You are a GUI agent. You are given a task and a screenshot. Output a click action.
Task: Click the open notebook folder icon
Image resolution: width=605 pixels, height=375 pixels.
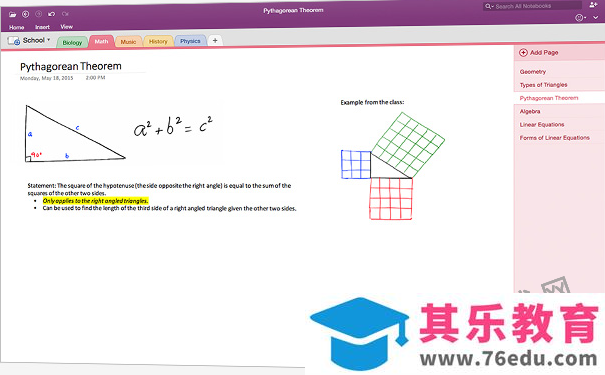pyautogui.click(x=12, y=14)
